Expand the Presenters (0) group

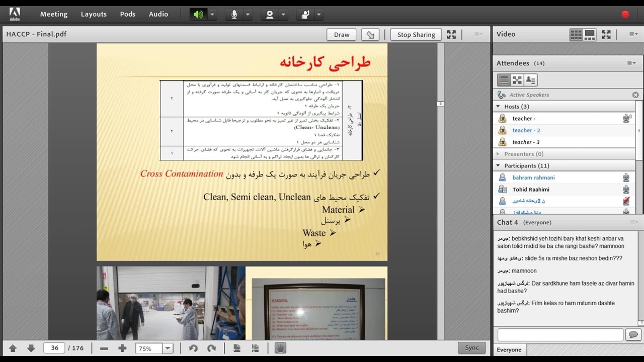click(x=498, y=154)
